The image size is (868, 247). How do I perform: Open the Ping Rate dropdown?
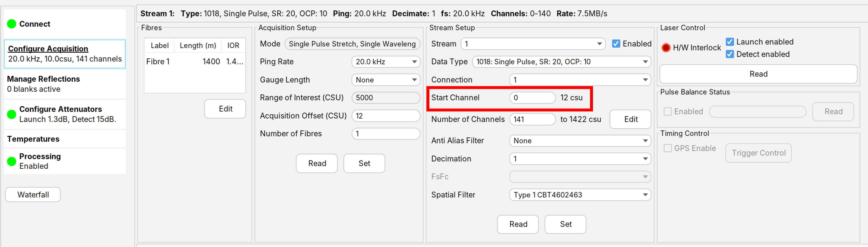coord(385,62)
